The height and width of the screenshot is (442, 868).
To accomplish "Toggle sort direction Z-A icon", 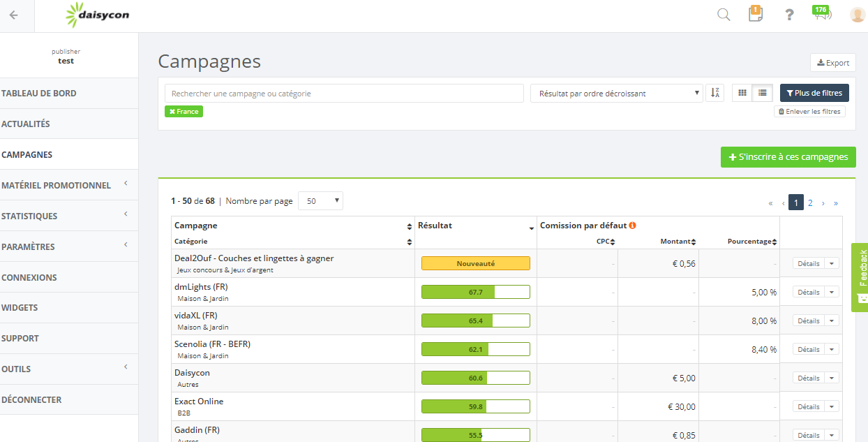I will (x=714, y=93).
